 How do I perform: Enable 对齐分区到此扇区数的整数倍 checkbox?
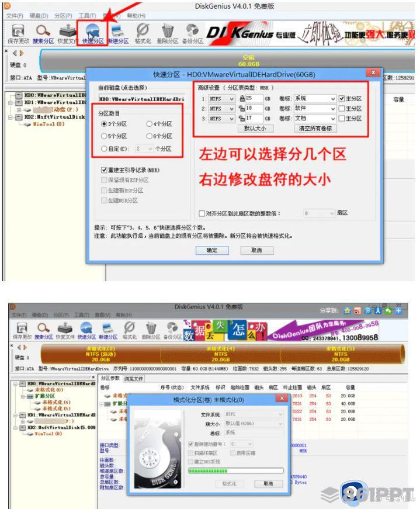[x=202, y=213]
